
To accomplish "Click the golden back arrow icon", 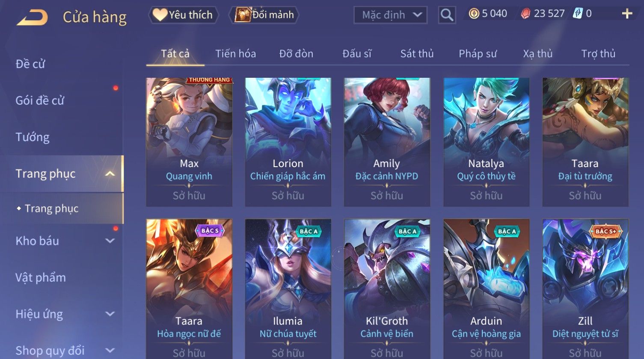I will pos(32,18).
